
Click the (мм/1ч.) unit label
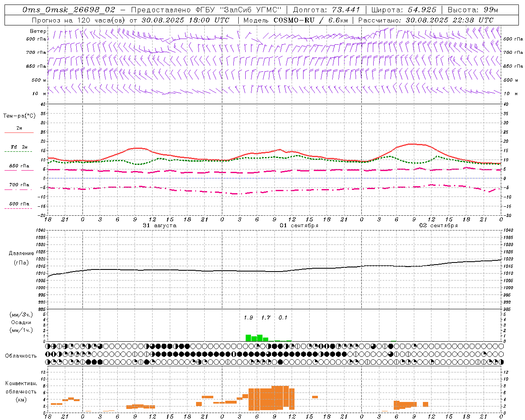click(21, 330)
